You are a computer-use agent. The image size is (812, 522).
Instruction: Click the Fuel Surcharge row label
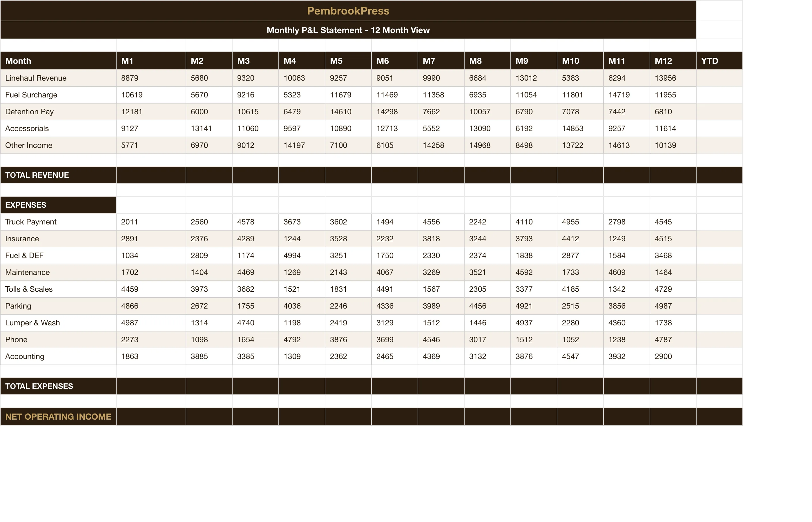point(58,95)
